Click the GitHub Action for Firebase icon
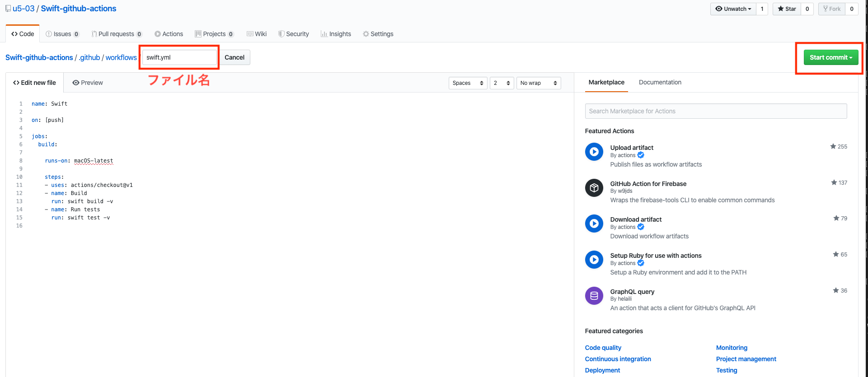Image resolution: width=868 pixels, height=377 pixels. [594, 188]
